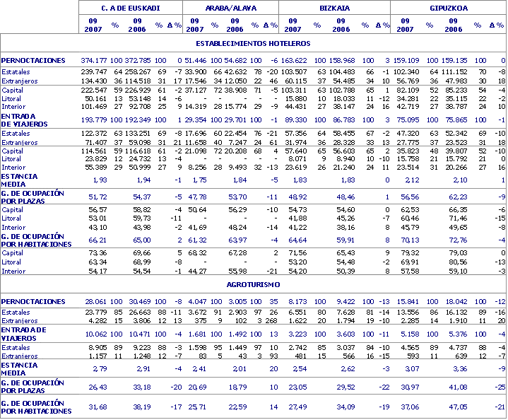508x420 pixels.
Task: Click the ESTABLECIMIENTOS HOTELEROS section title
Action: click(x=254, y=43)
